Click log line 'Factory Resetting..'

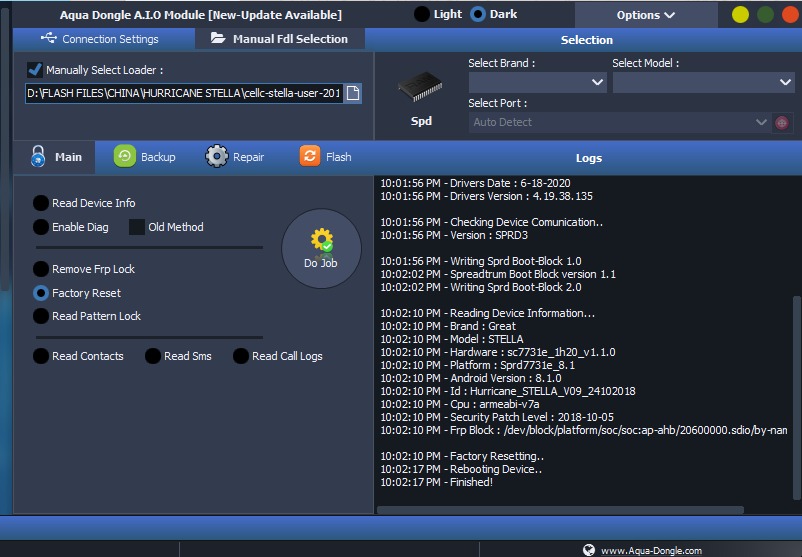[x=462, y=456]
